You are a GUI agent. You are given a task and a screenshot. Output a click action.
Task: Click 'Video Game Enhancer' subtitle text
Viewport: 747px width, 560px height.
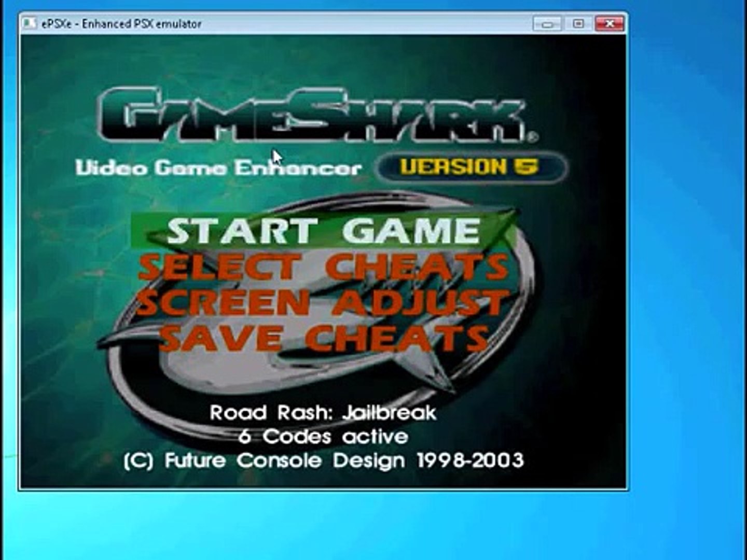(x=218, y=168)
